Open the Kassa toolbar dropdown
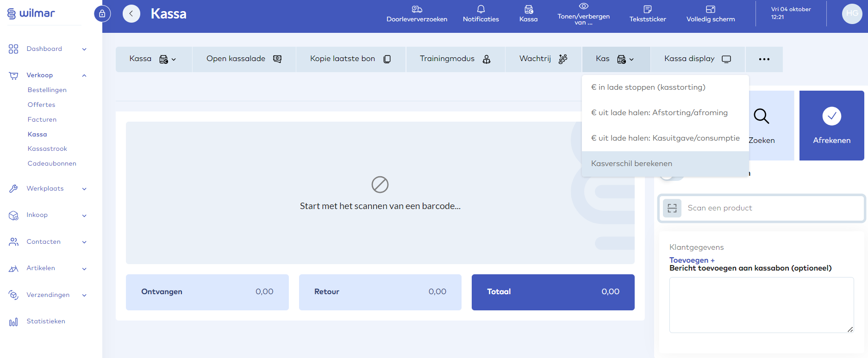Image resolution: width=868 pixels, height=358 pixels. (x=153, y=59)
